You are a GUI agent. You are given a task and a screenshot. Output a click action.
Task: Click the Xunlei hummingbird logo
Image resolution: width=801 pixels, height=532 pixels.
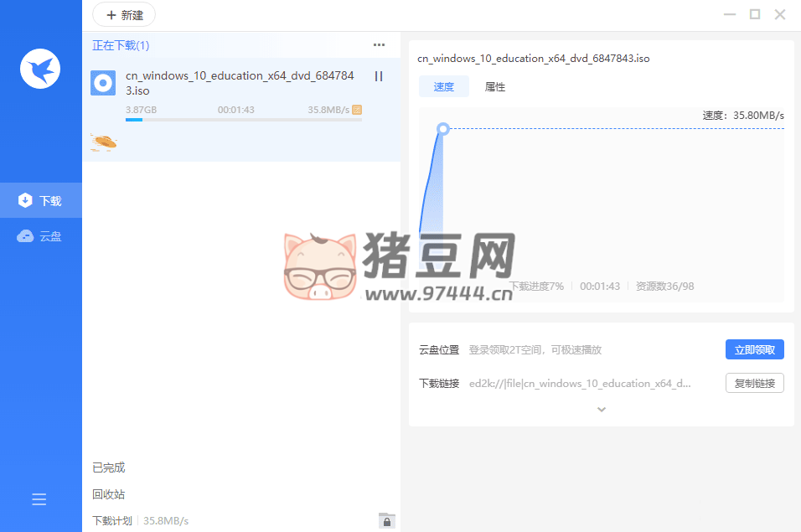click(x=40, y=69)
